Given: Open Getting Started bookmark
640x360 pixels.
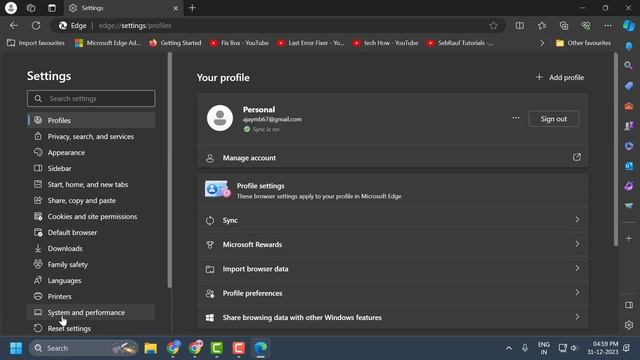Looking at the screenshot, I should [175, 43].
